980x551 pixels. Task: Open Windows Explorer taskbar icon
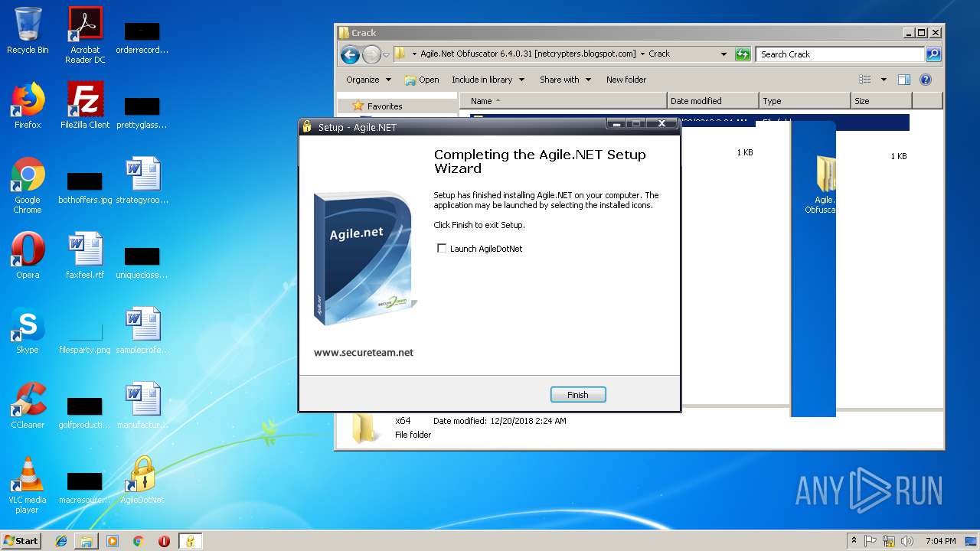(x=87, y=541)
